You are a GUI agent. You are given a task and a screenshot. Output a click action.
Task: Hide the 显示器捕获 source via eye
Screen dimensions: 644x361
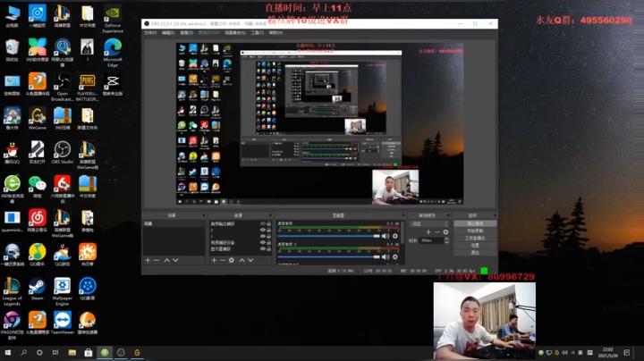coord(263,248)
